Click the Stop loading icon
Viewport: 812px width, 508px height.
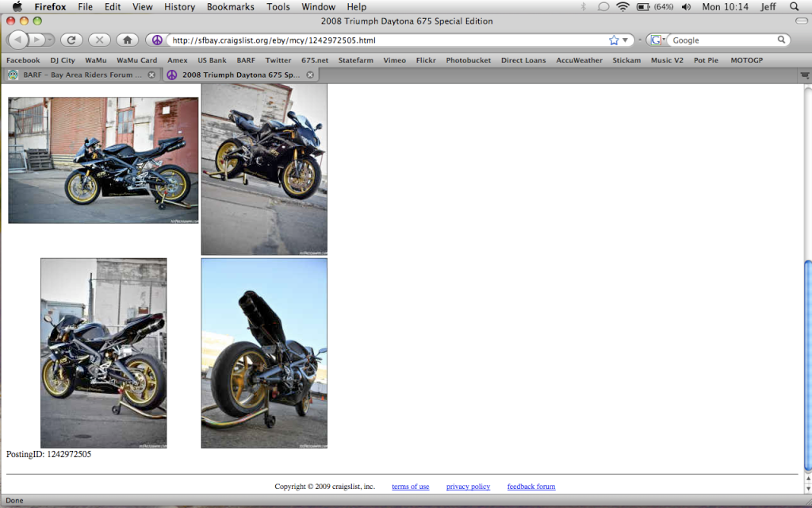[x=98, y=39]
